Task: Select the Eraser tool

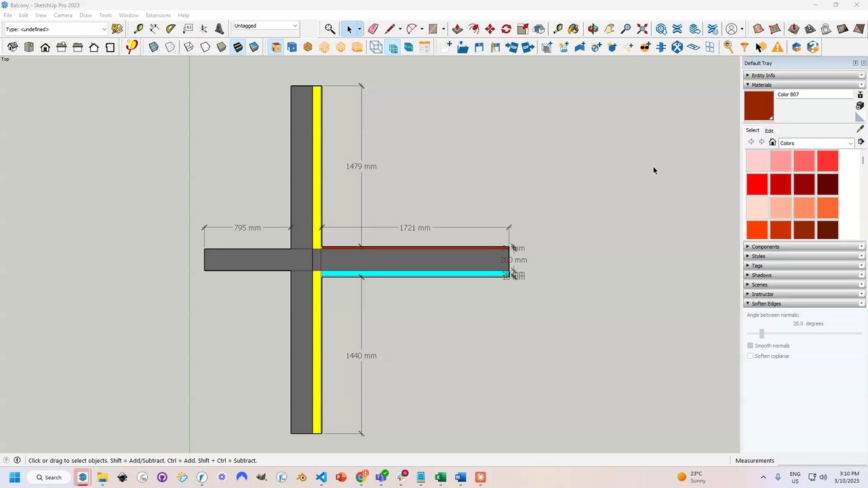Action: pos(373,29)
